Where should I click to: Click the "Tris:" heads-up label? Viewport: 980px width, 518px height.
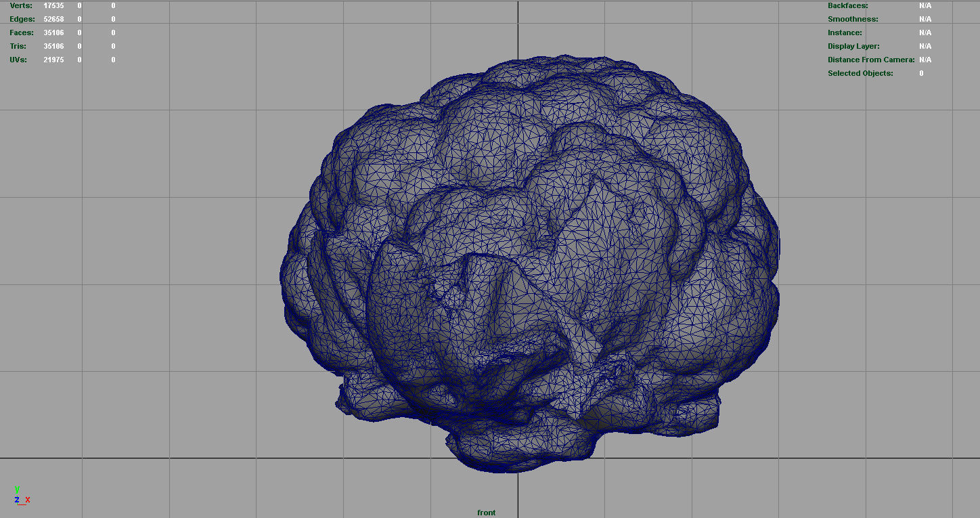(x=18, y=46)
